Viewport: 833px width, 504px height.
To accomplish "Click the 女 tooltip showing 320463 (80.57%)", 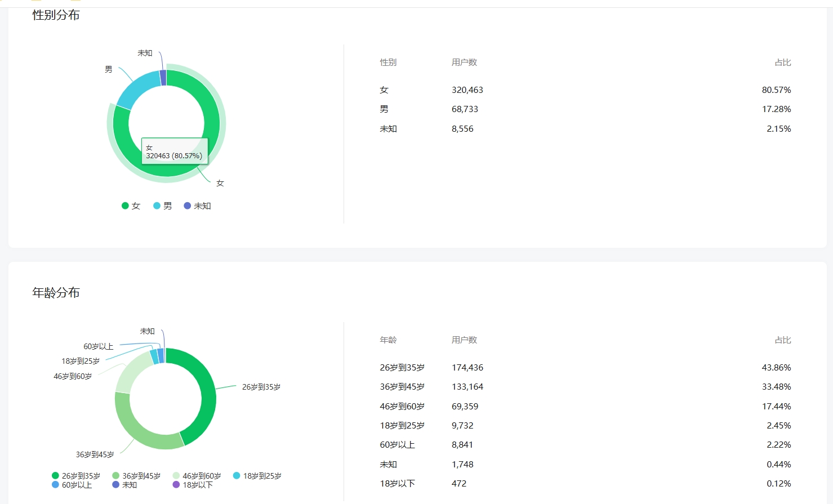I will pos(175,151).
